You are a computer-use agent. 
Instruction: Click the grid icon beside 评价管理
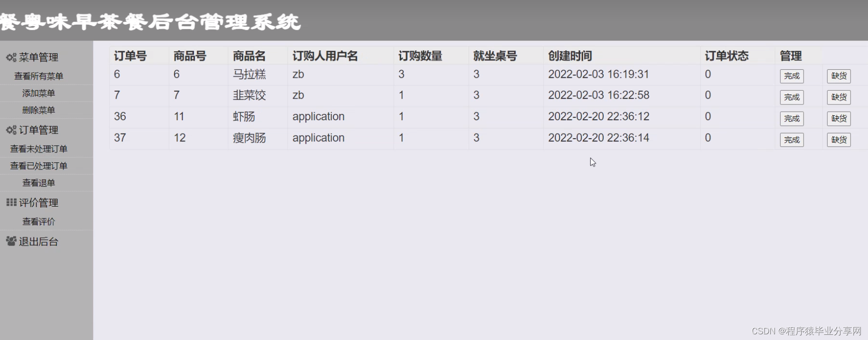click(x=11, y=203)
